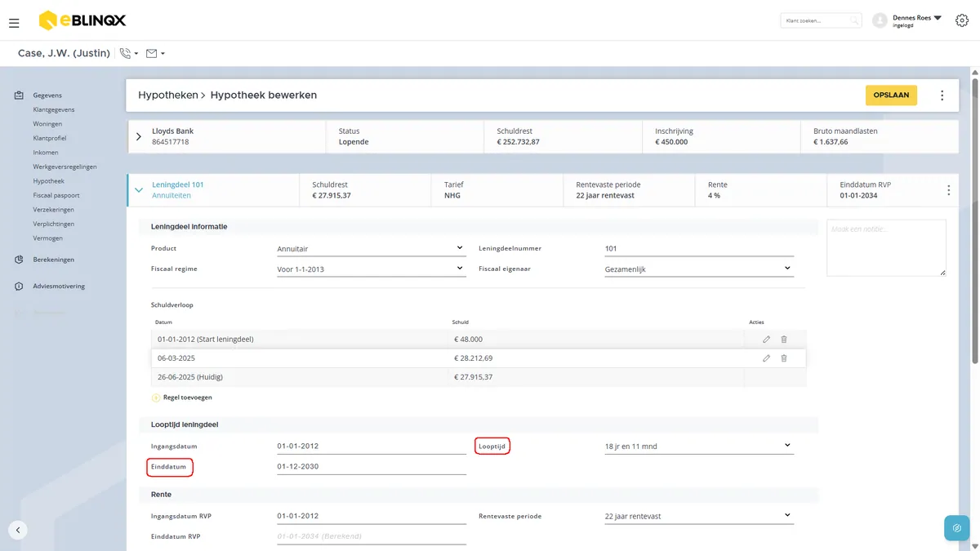Click the plus icon for Regel toevoegen
Image resolution: width=980 pixels, height=551 pixels.
pyautogui.click(x=156, y=398)
